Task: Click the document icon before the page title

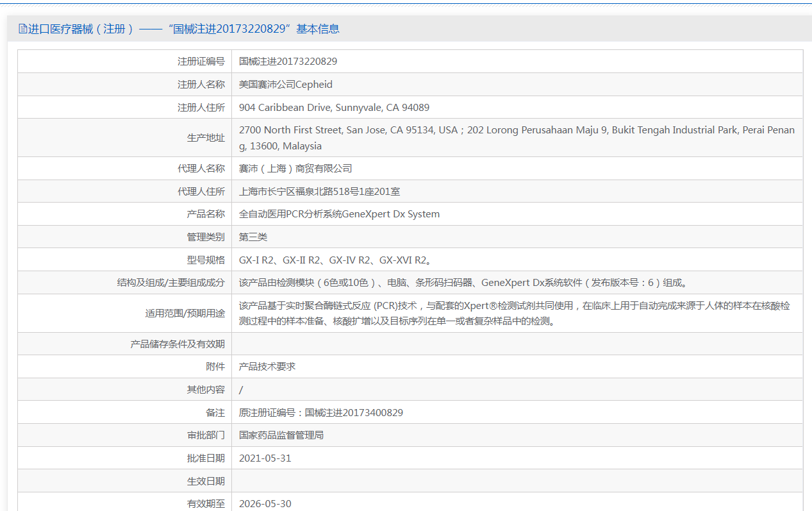Action: 23,29
